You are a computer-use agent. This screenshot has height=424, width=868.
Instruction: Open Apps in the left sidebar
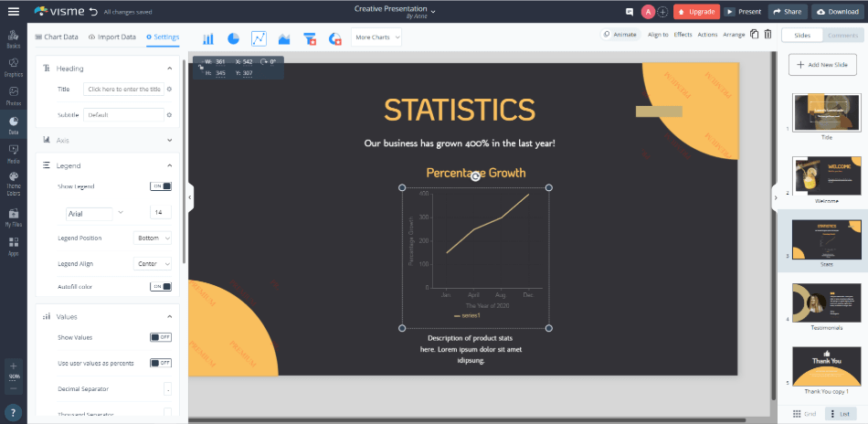tap(14, 247)
